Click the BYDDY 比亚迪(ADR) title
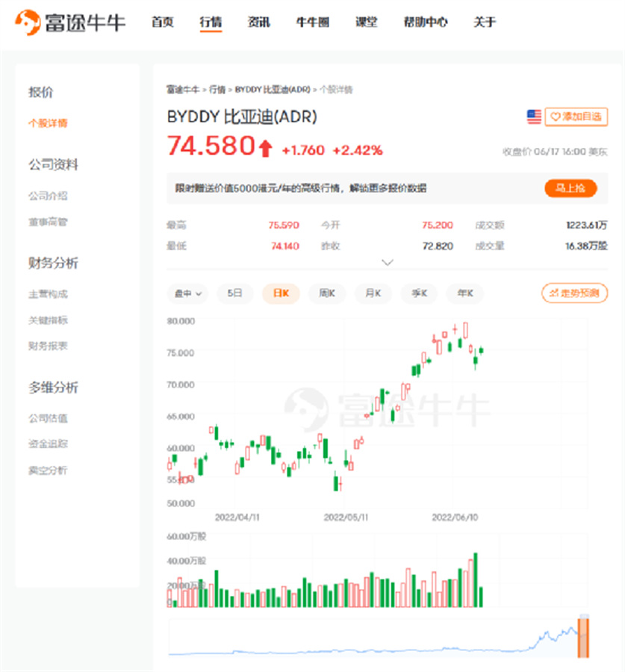Image resolution: width=625 pixels, height=672 pixels. (242, 116)
